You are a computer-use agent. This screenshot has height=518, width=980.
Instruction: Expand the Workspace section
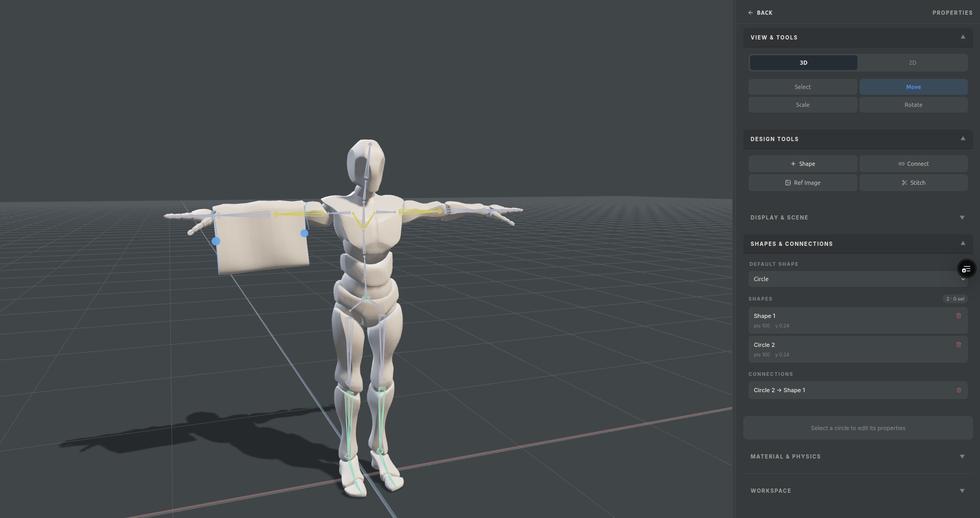pos(857,491)
